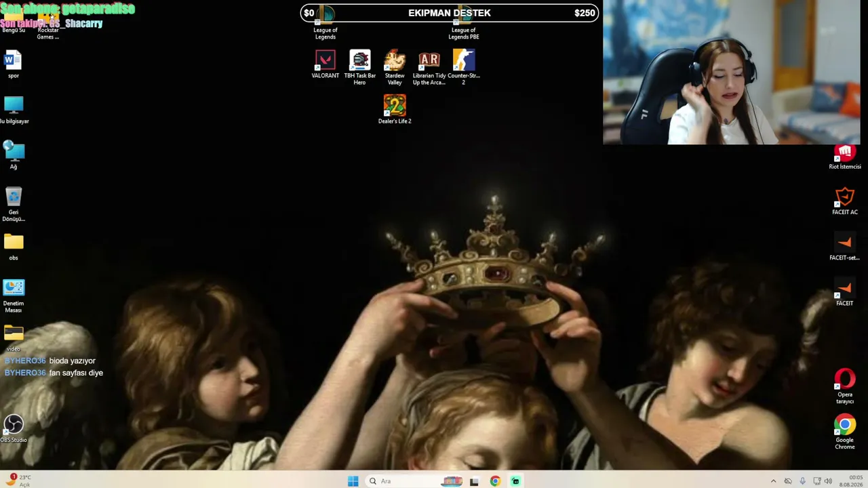Select the TBH Task Bar Hero icon
The image size is (868, 488).
click(x=359, y=68)
